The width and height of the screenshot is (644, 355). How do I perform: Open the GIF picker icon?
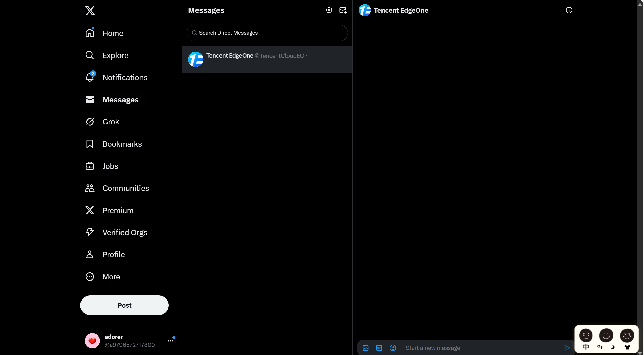point(379,348)
